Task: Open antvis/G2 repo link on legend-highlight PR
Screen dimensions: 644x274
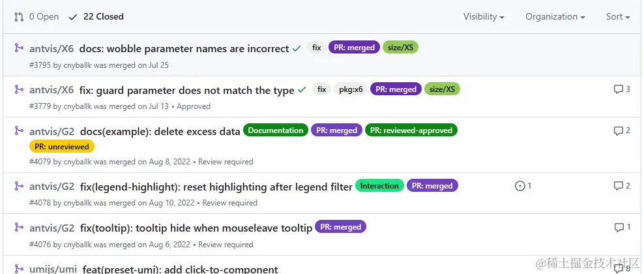Action: coord(51,187)
